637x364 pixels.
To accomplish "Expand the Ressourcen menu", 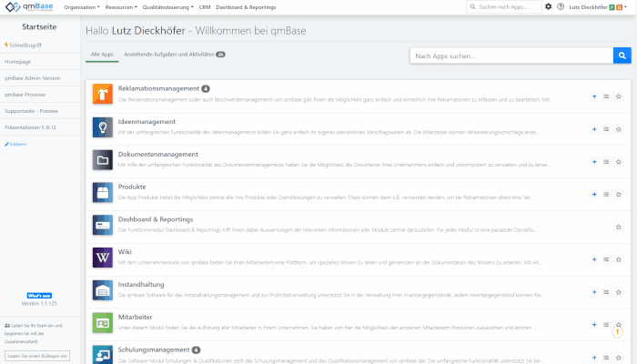I will 121,7.
